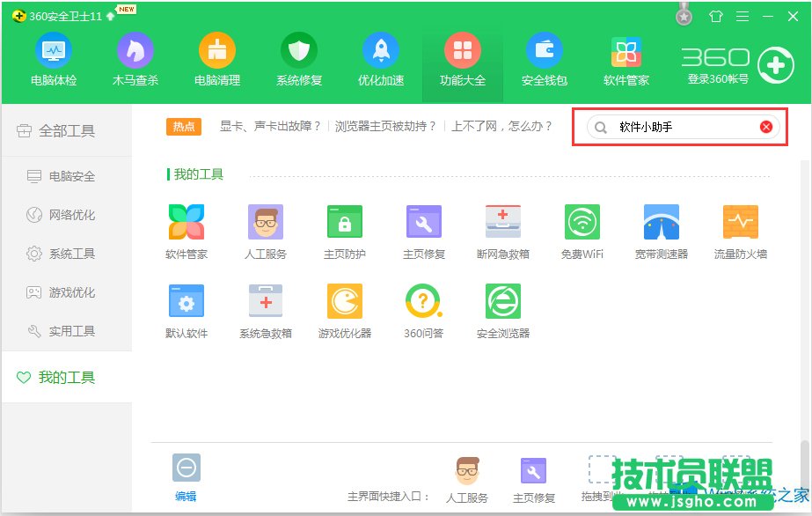Open the 免费WiFi tool

coord(582,229)
